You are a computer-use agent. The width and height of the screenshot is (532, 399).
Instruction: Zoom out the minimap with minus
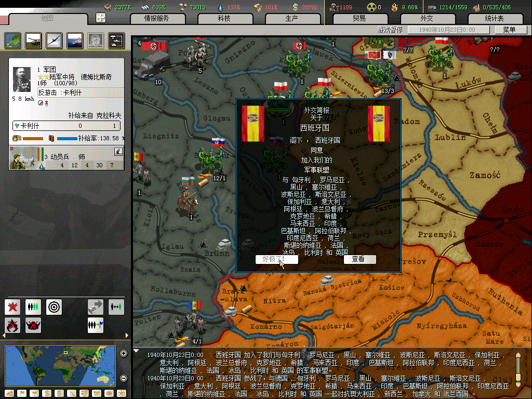(124, 378)
